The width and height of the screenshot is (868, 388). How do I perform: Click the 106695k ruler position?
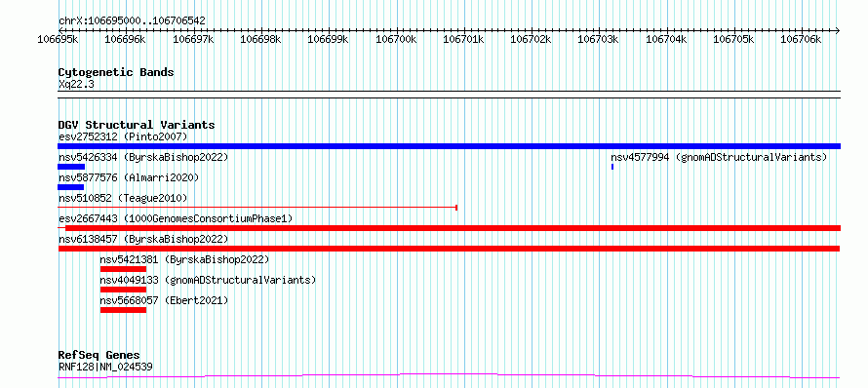coord(58,39)
